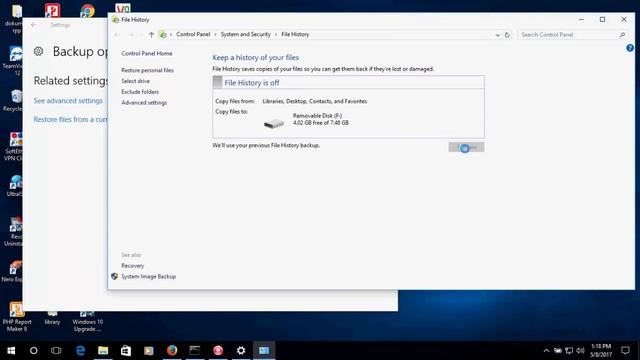Image resolution: width=640 pixels, height=360 pixels.
Task: Open File Explorer from the taskbar
Action: point(103,350)
